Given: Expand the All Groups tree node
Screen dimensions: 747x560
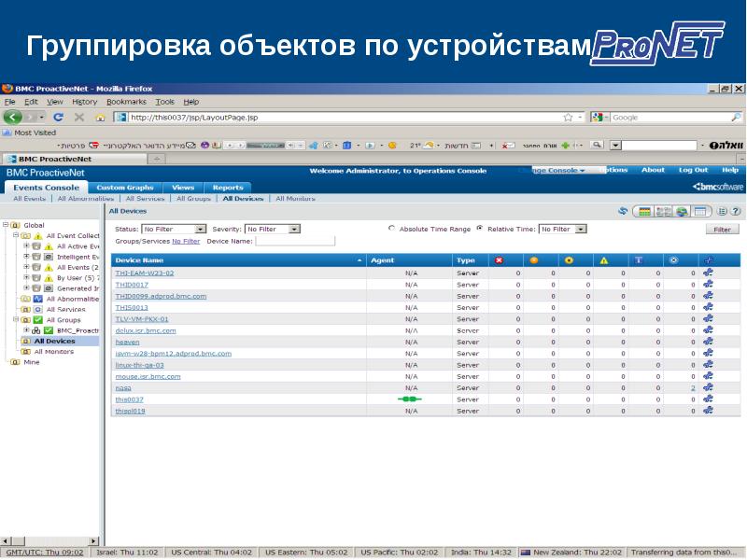Looking at the screenshot, I should click(15, 320).
